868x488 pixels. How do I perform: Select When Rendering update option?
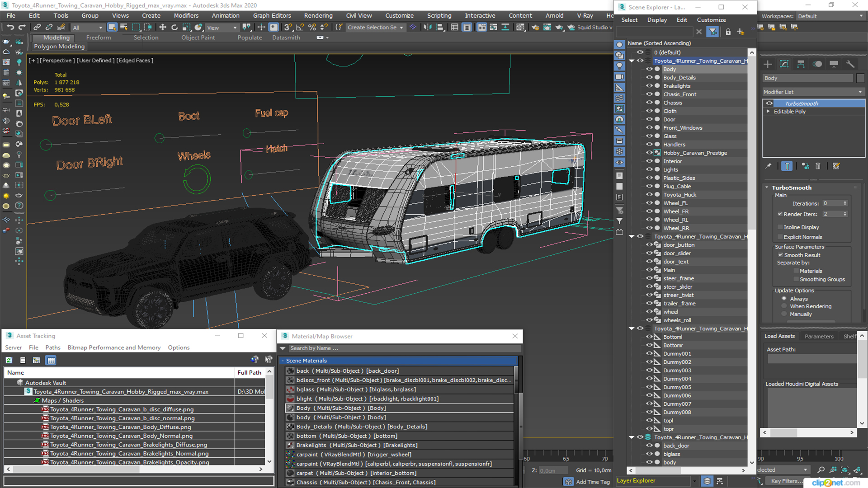(784, 306)
